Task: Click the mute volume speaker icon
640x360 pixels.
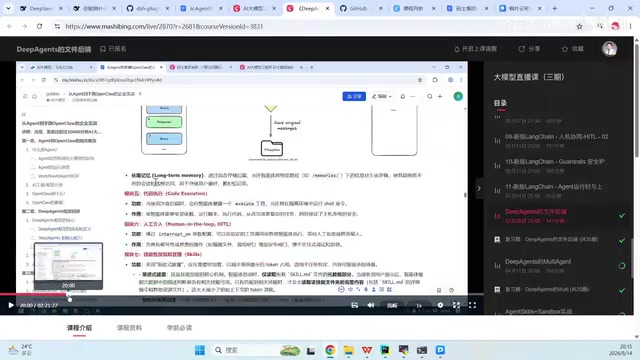Action: coord(371,305)
